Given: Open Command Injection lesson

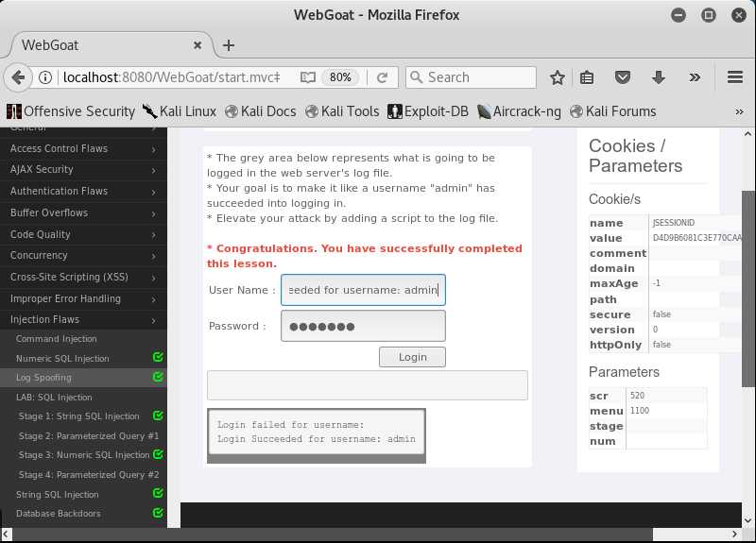Looking at the screenshot, I should 57,339.
